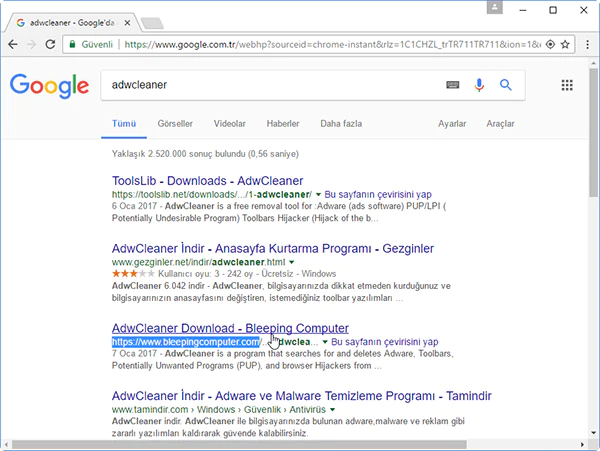
Task: Click the green secure padlock icon
Action: pyautogui.click(x=72, y=44)
